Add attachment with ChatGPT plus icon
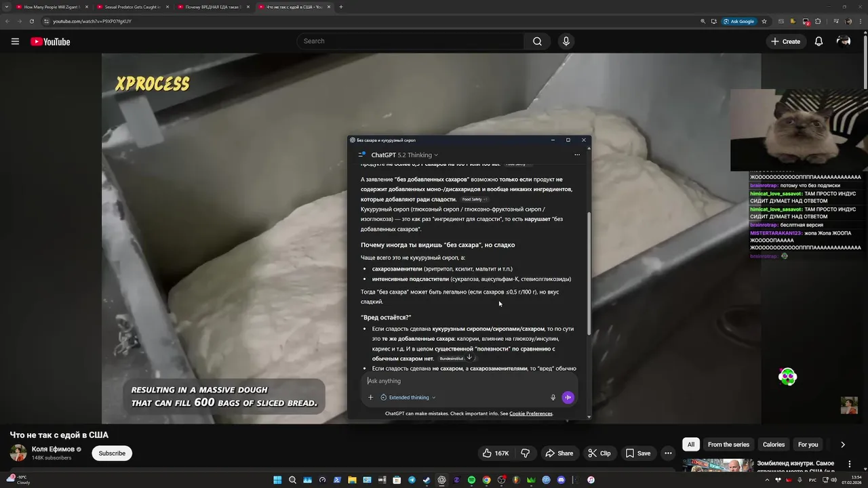The image size is (868, 488). [x=370, y=397]
